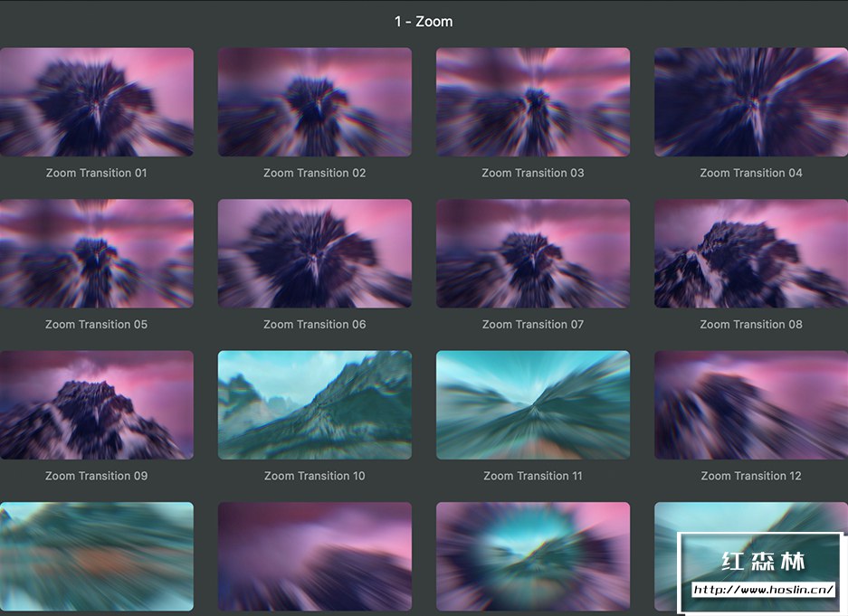Click the 'Zoom Transition 09' label

click(96, 476)
